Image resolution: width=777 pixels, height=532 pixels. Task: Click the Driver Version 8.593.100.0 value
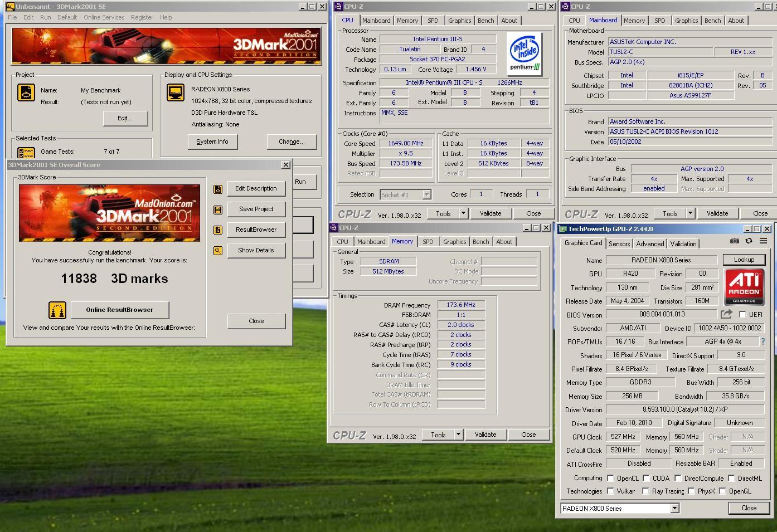point(684,409)
